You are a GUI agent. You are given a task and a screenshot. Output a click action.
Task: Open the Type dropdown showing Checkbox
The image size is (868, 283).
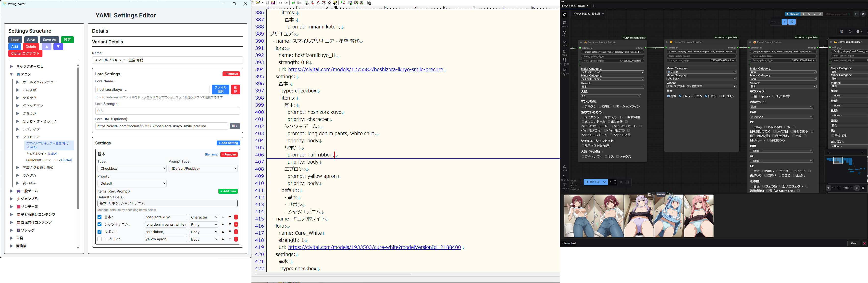[132, 168]
